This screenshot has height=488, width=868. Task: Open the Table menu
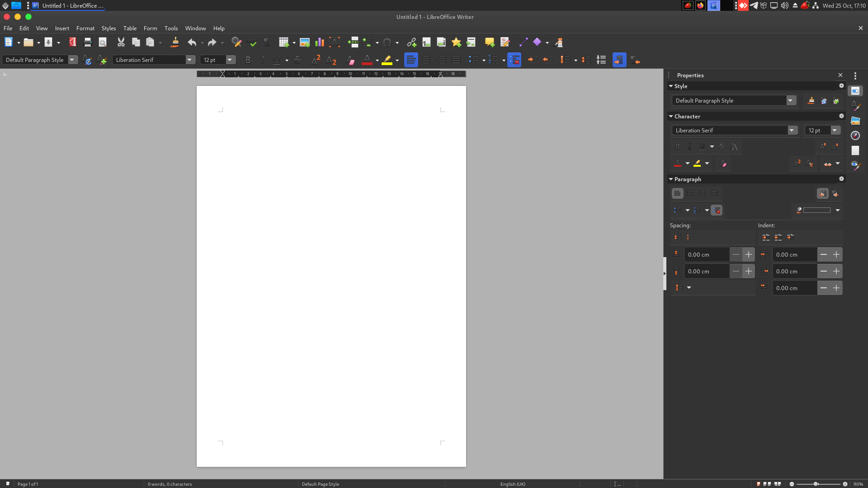130,28
